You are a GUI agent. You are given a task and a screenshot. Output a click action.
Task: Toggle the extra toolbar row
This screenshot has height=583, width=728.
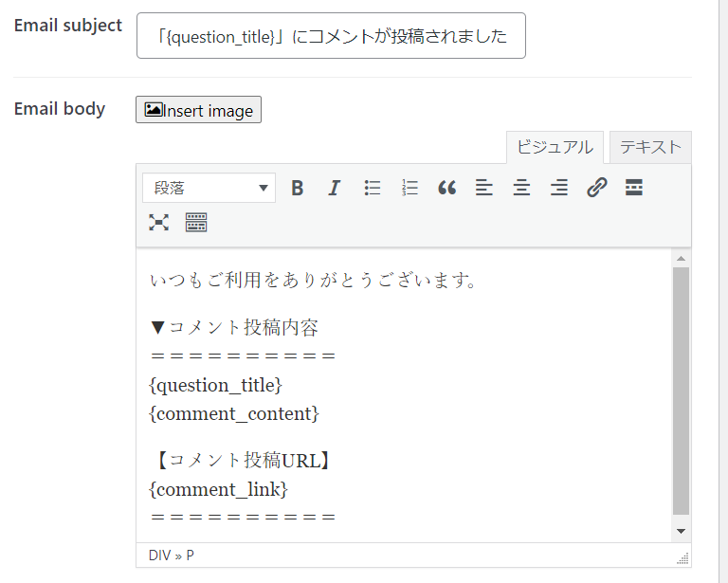[x=196, y=223]
